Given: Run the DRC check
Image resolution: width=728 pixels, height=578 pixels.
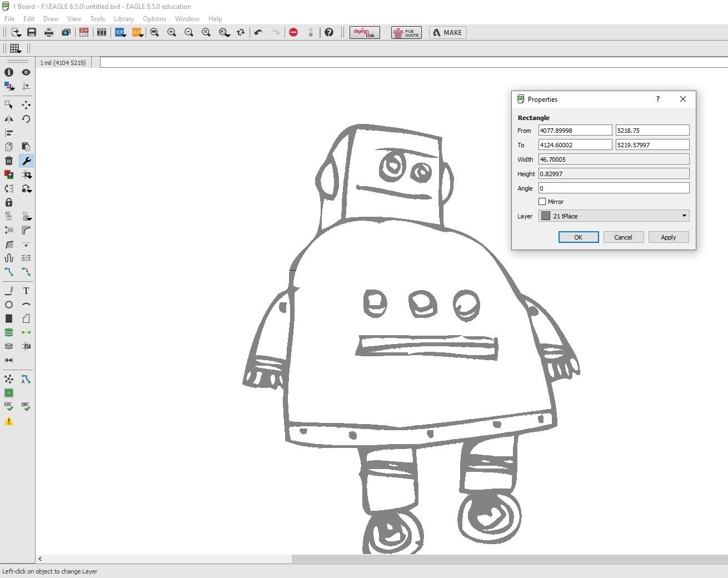Looking at the screenshot, I should pyautogui.click(x=26, y=407).
